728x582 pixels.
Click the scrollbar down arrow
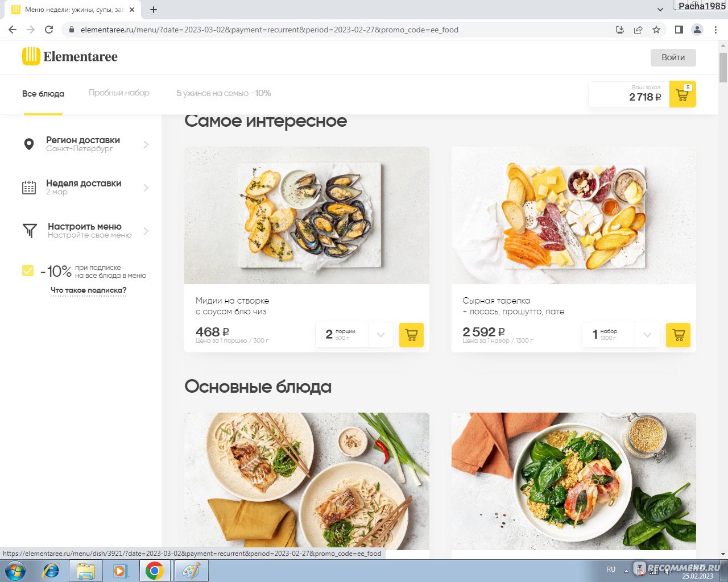(x=723, y=554)
